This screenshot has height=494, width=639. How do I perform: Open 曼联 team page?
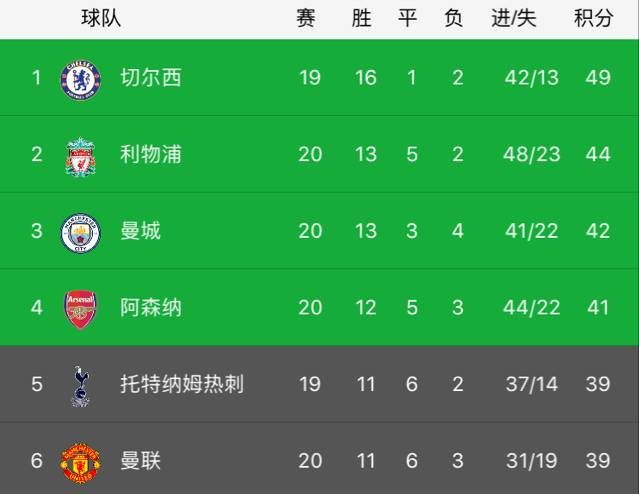(141, 461)
